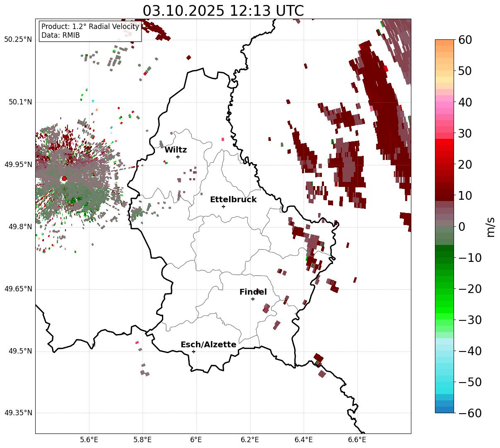500x448 pixels.
Task: Click the 6.2°E longitude label
Action: click(x=250, y=440)
